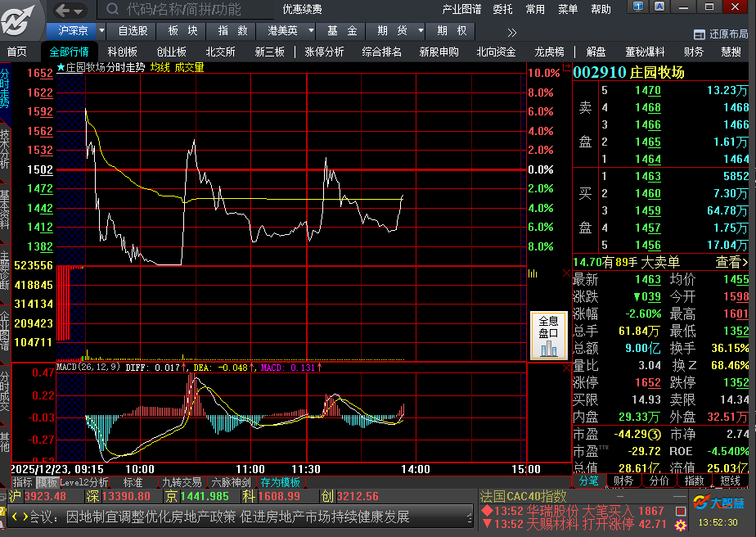Close the volume sub-chart with red X
The width and height of the screenshot is (756, 537).
click(566, 273)
